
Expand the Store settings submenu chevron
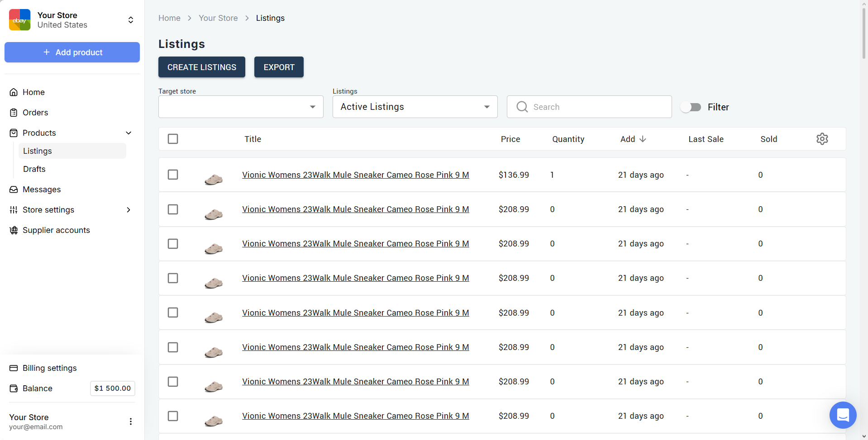[129, 210]
